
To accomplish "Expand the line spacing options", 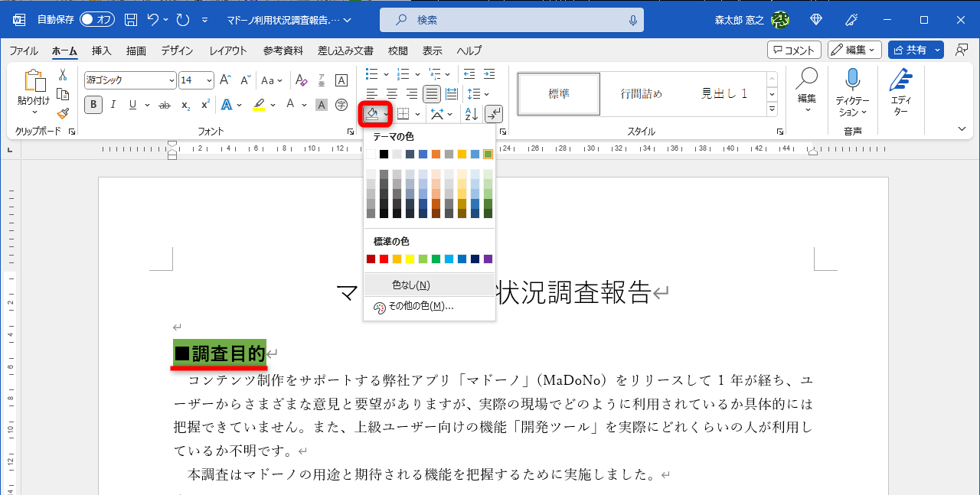I will 487,93.
